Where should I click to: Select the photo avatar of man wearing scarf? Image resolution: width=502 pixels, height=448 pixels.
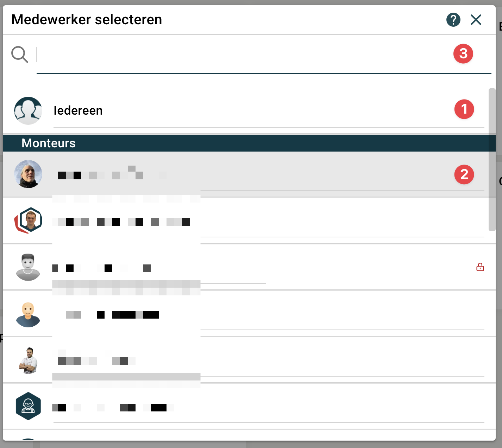point(28,174)
